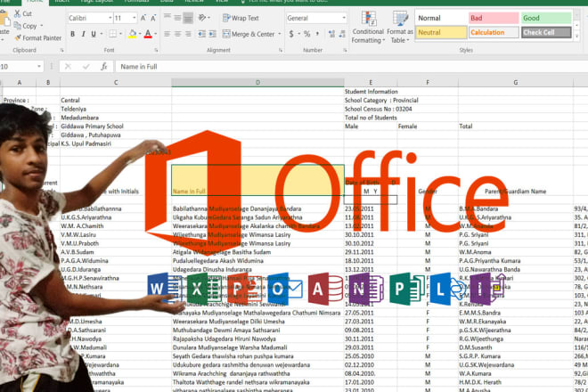The image size is (588, 392).
Task: Click formula bar showing Name in Full
Action: (351, 67)
